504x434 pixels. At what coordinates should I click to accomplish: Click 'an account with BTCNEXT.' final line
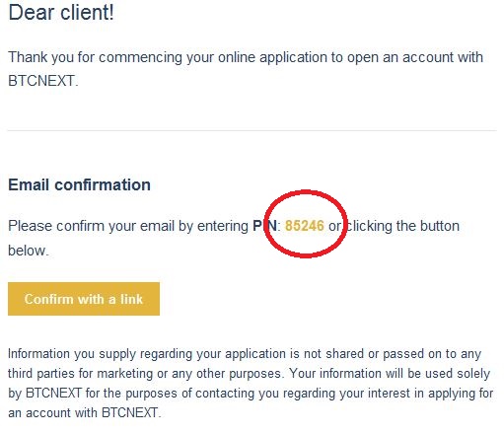(85, 412)
